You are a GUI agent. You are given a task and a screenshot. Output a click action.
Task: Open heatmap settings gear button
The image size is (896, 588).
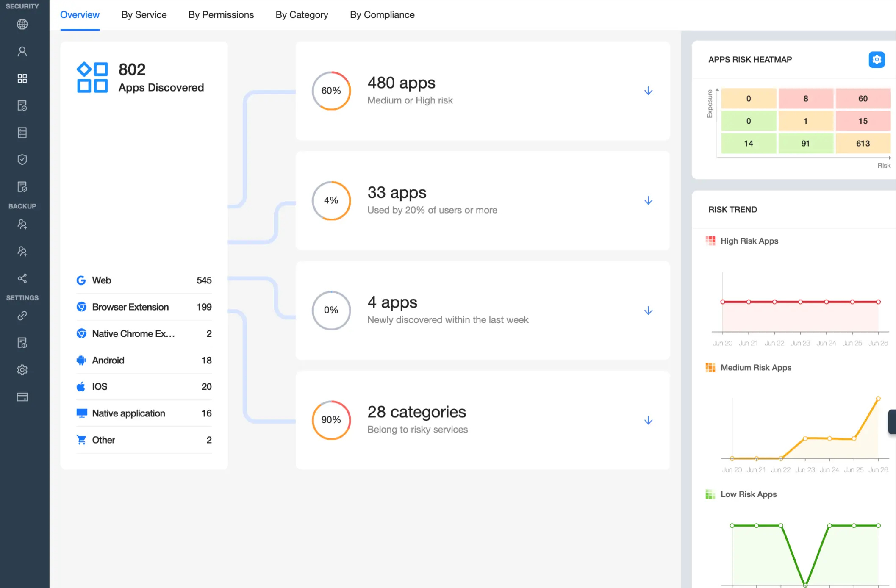coord(877,60)
